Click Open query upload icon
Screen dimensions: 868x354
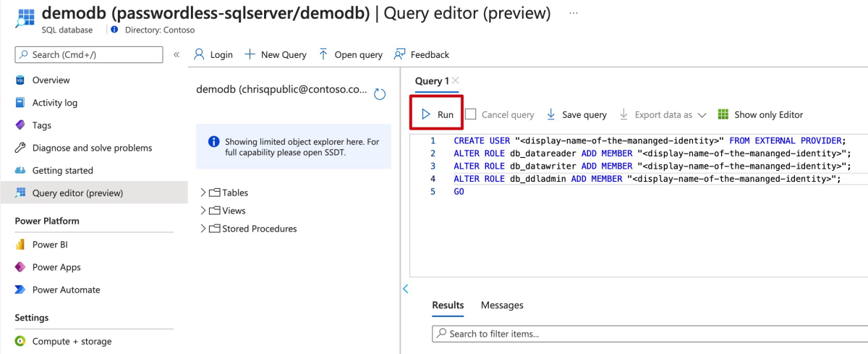(x=323, y=54)
